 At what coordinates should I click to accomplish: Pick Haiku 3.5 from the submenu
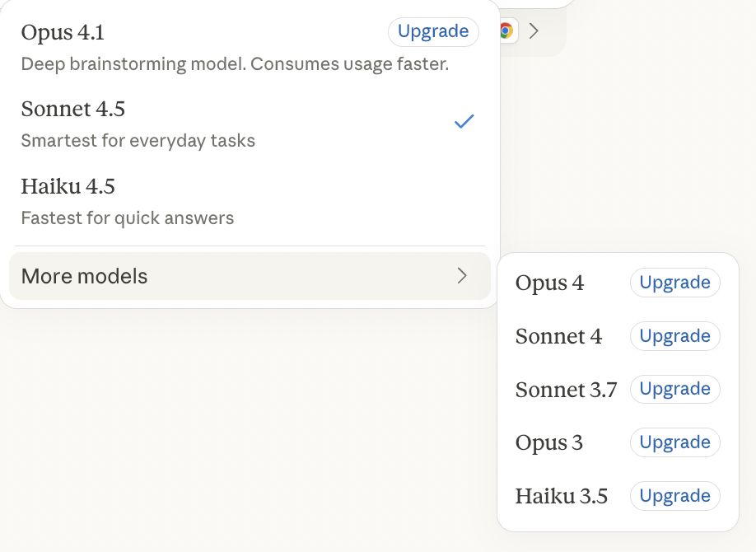tap(561, 496)
